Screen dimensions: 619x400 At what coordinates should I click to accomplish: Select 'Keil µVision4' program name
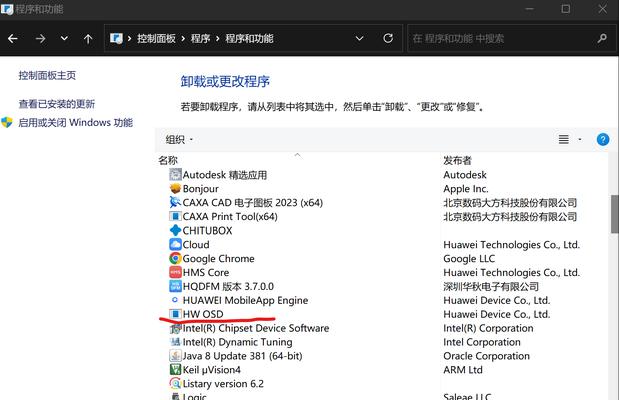point(212,370)
